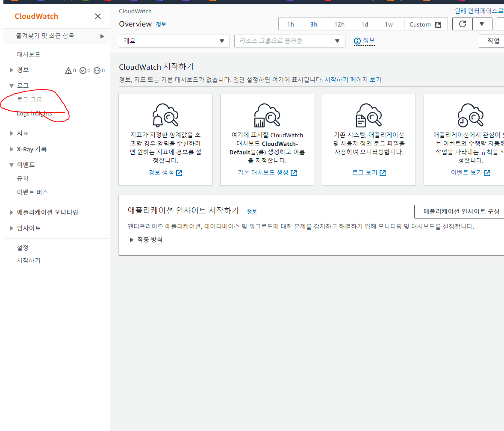Open 규칙 under 이벤트
The height and width of the screenshot is (431, 504).
point(23,178)
